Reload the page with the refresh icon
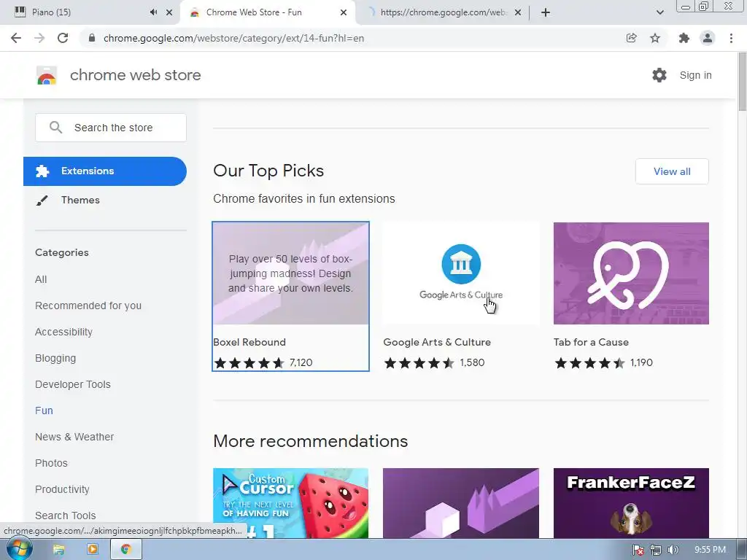Image resolution: width=747 pixels, height=560 pixels. [x=63, y=38]
